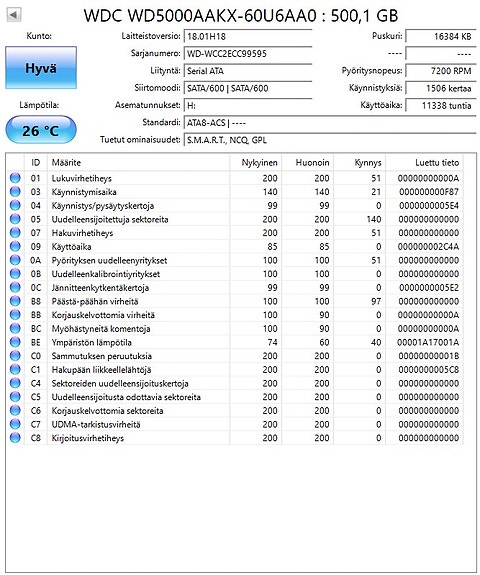Click the Hyvä health status button
The width and height of the screenshot is (480, 575).
coord(41,67)
